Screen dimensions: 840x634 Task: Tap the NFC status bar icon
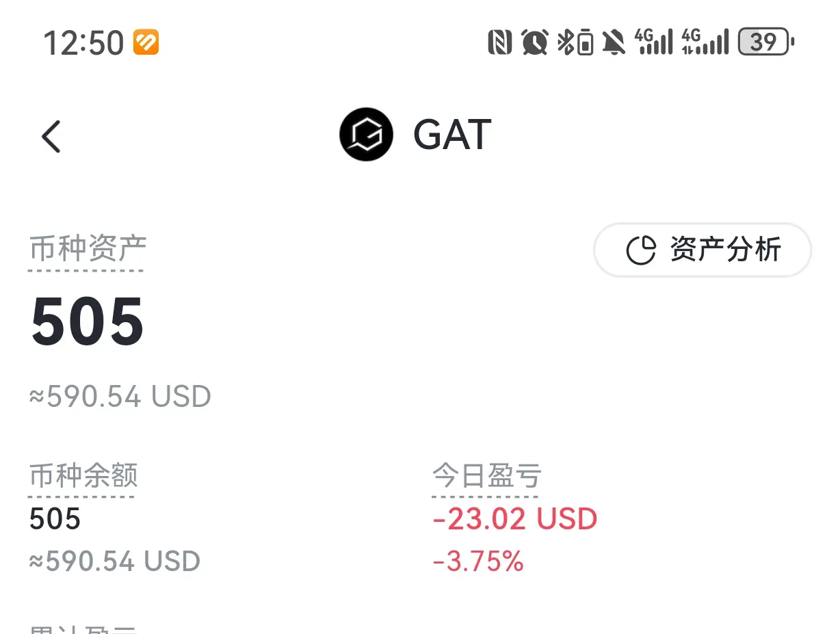(500, 42)
